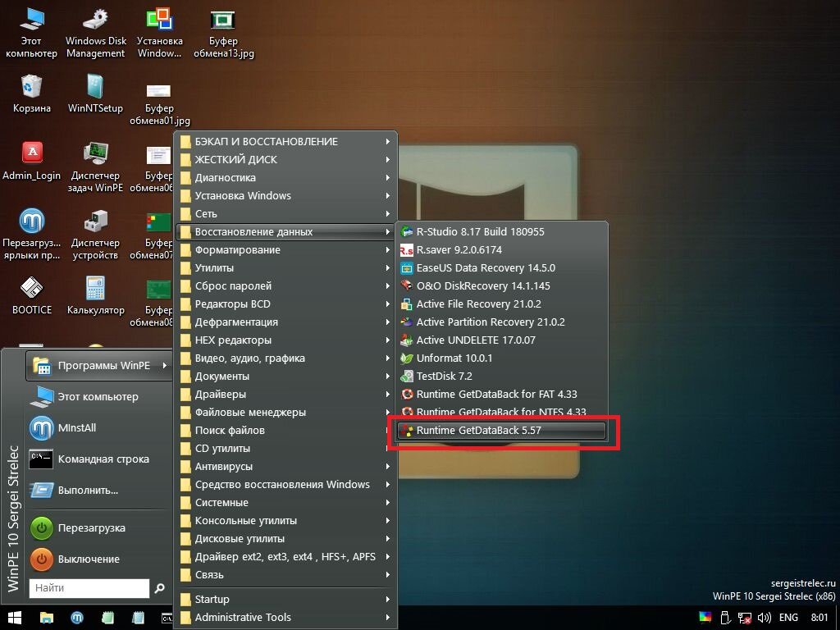840x630 pixels.
Task: Select the Корзина recycle bin icon
Action: (32, 94)
